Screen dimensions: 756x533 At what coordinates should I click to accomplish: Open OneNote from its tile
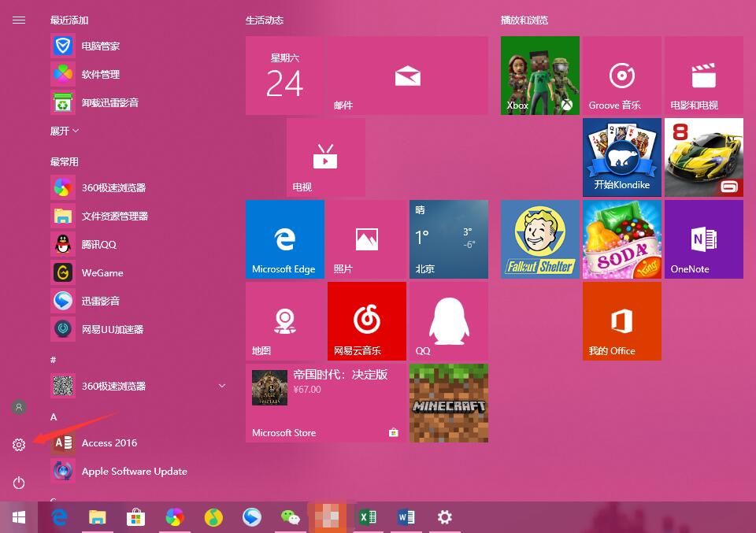pyautogui.click(x=703, y=239)
